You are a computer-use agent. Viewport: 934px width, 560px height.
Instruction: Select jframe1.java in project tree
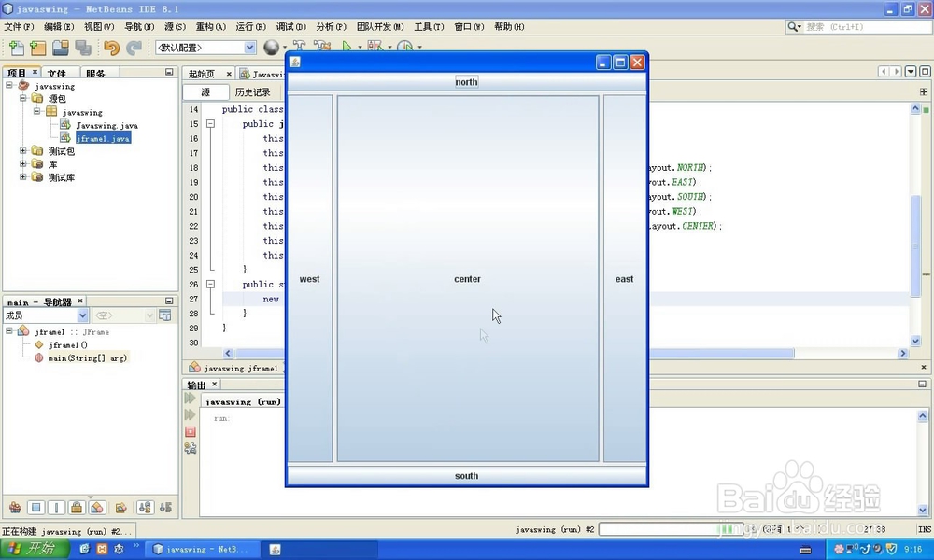103,138
